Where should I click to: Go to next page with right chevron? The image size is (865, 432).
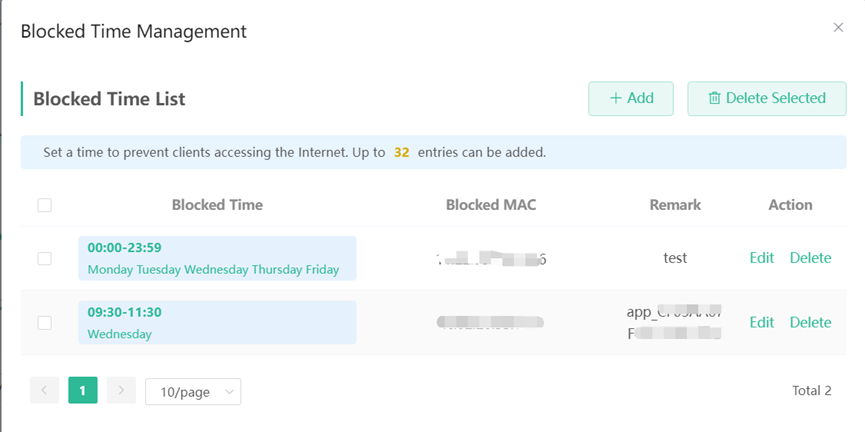click(121, 391)
